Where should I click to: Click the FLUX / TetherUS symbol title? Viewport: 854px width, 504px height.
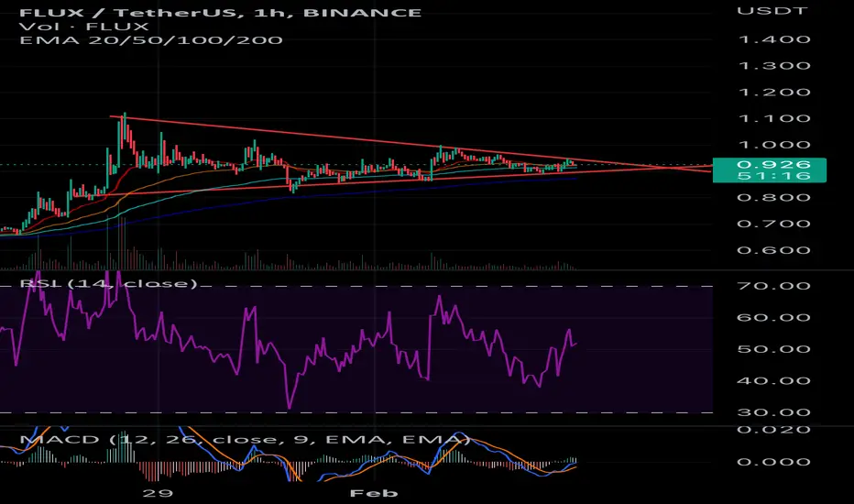tap(220, 13)
